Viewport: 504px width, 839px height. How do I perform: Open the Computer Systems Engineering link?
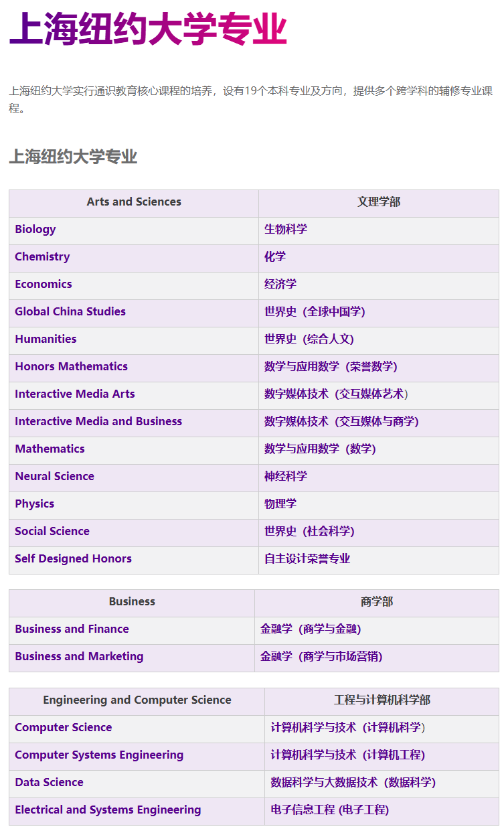pyautogui.click(x=99, y=755)
